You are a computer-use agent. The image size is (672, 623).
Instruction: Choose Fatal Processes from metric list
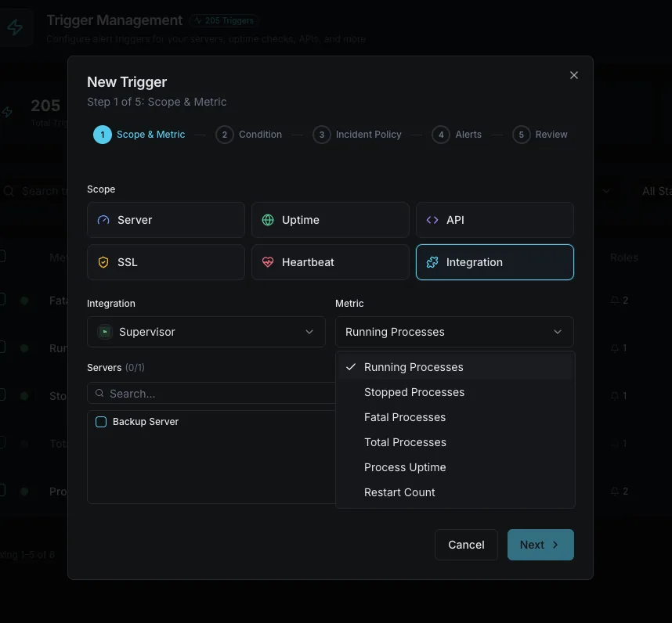(x=455, y=417)
